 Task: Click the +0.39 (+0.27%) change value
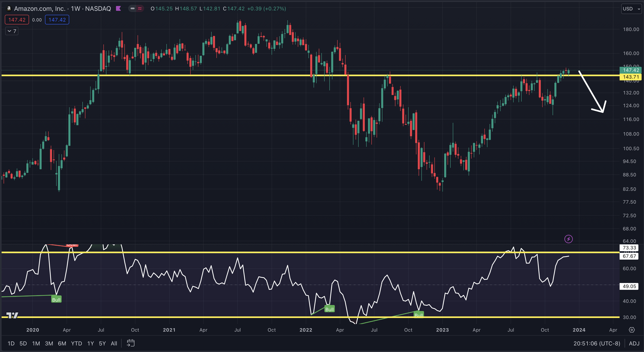(266, 8)
